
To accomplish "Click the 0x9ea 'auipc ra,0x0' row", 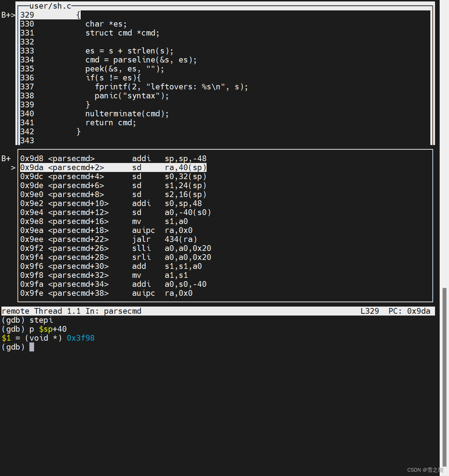I will [x=107, y=230].
